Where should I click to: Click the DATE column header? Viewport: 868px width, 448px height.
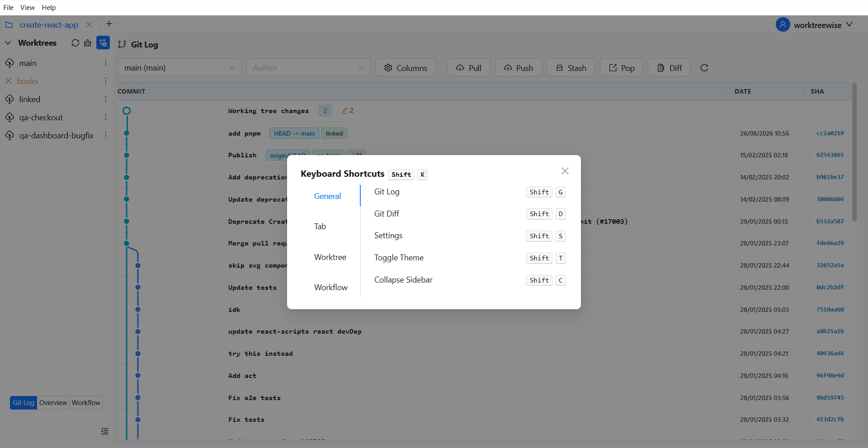coord(743,91)
